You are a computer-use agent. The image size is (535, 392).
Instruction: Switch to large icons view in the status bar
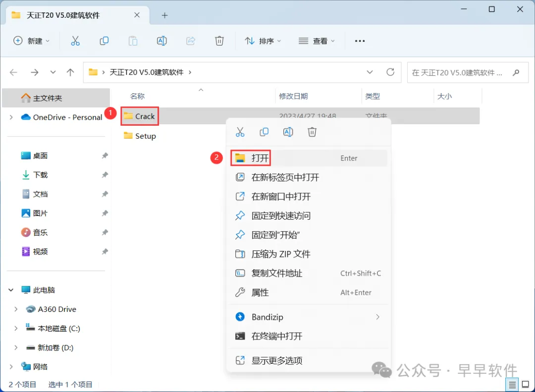coord(526,385)
